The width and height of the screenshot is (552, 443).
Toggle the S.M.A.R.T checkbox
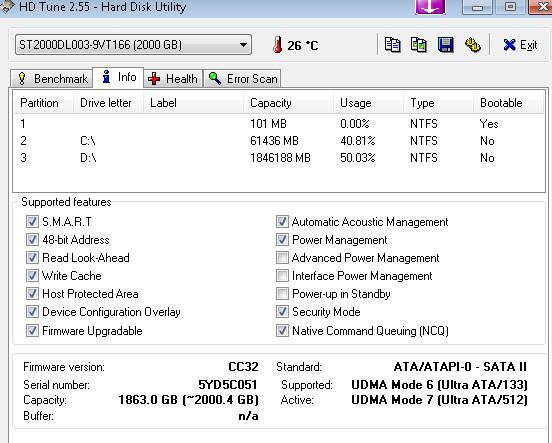point(32,222)
